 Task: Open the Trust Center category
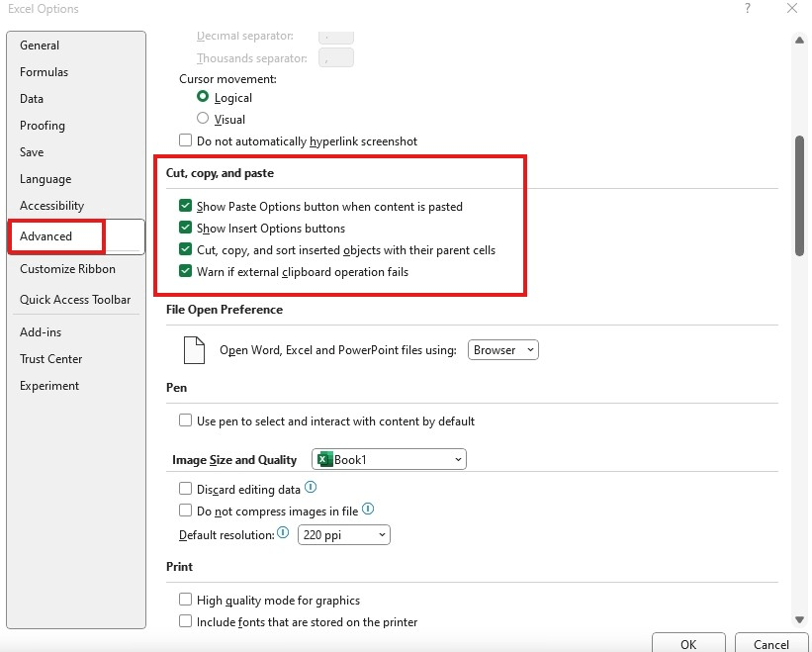[x=50, y=359]
